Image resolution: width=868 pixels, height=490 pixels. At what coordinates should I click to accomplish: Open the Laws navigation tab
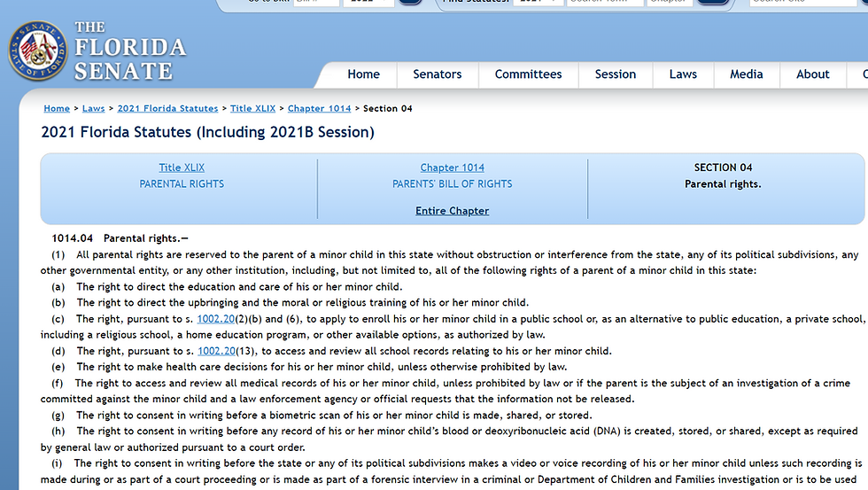(x=683, y=74)
